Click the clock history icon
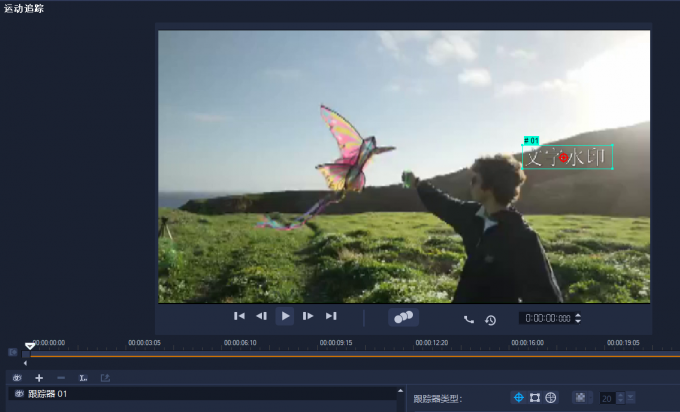Image resolution: width=680 pixels, height=412 pixels. [x=491, y=320]
